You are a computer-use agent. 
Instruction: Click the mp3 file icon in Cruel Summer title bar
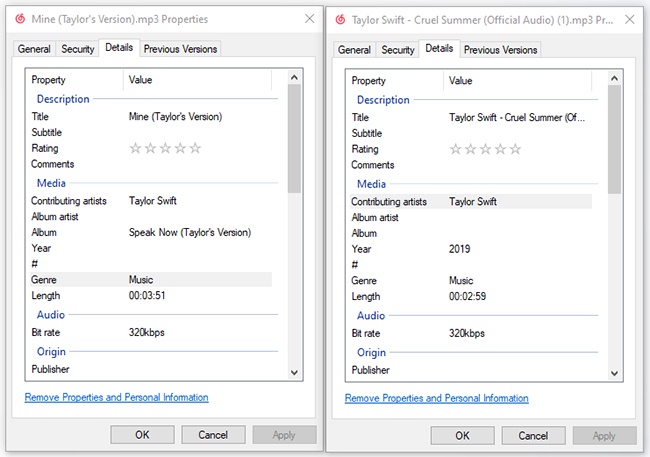[x=338, y=20]
